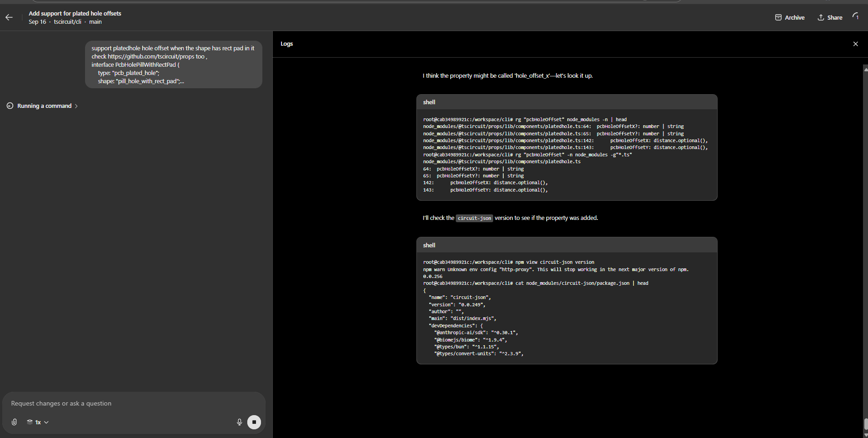868x438 pixels.
Task: Click the '"@types/convert-units"' dependency line
Action: pos(479,353)
